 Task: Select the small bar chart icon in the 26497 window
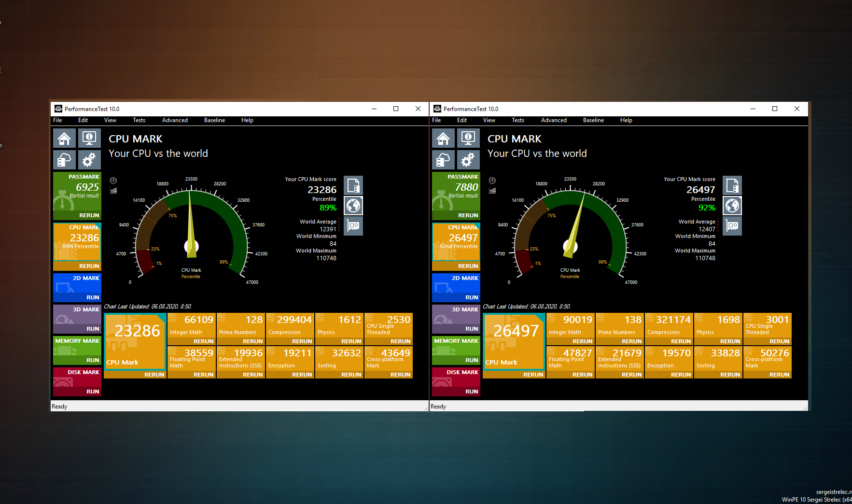click(492, 191)
